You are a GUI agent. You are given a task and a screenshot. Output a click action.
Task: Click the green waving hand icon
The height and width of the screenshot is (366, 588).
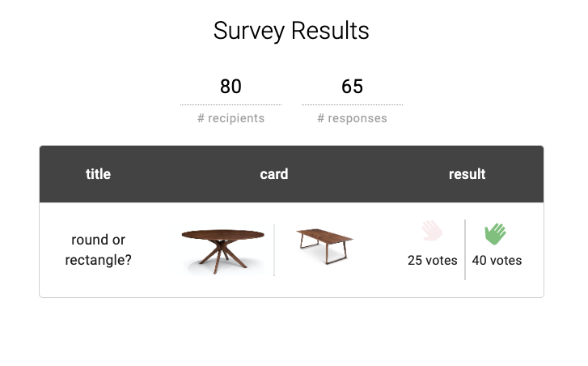pyautogui.click(x=495, y=233)
